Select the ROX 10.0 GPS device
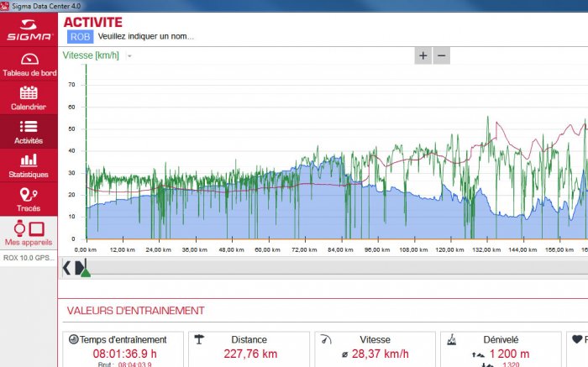 (29, 257)
